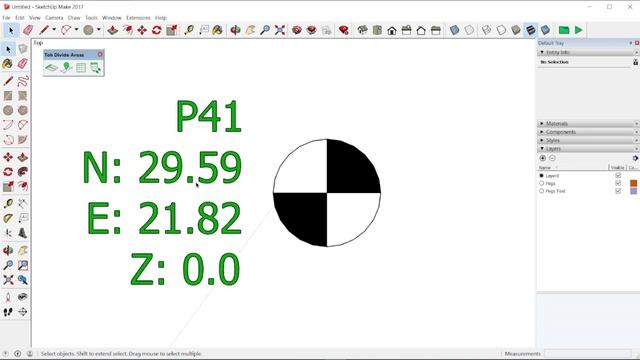This screenshot has width=640, height=360.
Task: Open the File menu
Action: 6,18
